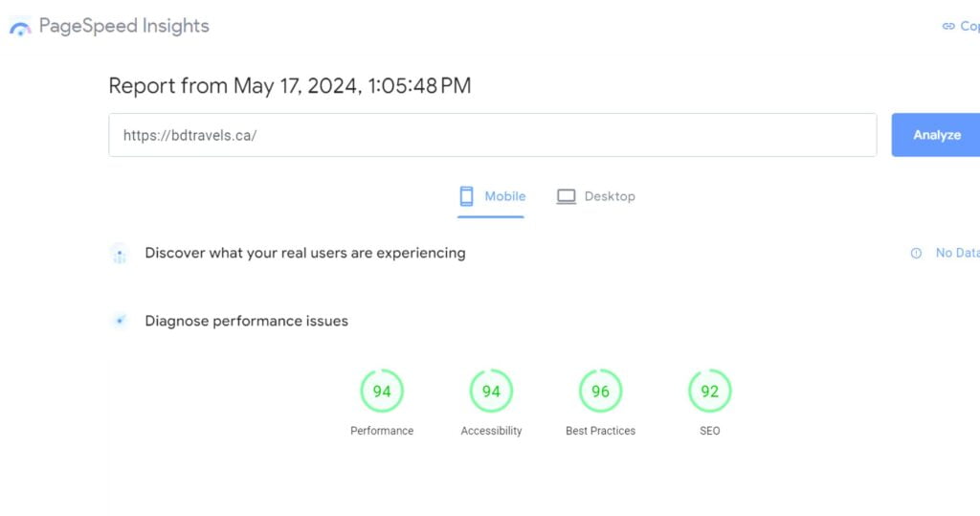Click the mobile phone icon
Viewport: 980px width, 516px height.
pos(466,196)
